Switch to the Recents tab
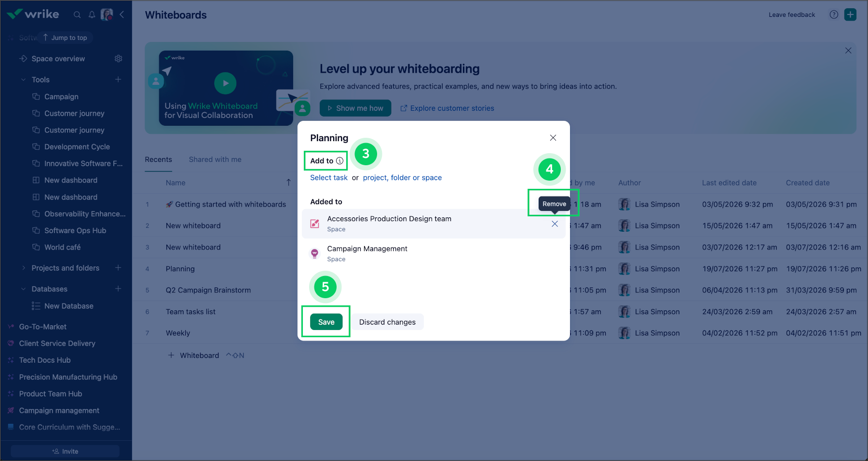Image resolution: width=868 pixels, height=461 pixels. tap(158, 159)
